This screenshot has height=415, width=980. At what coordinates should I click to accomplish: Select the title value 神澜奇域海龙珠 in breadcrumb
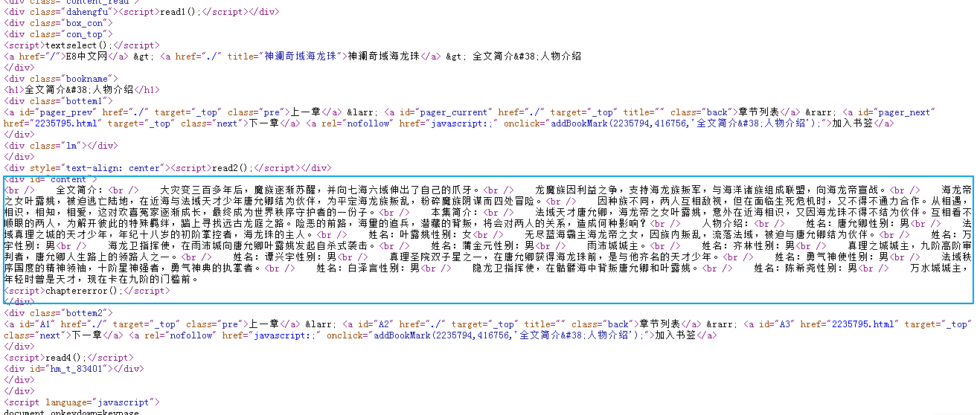pyautogui.click(x=300, y=57)
